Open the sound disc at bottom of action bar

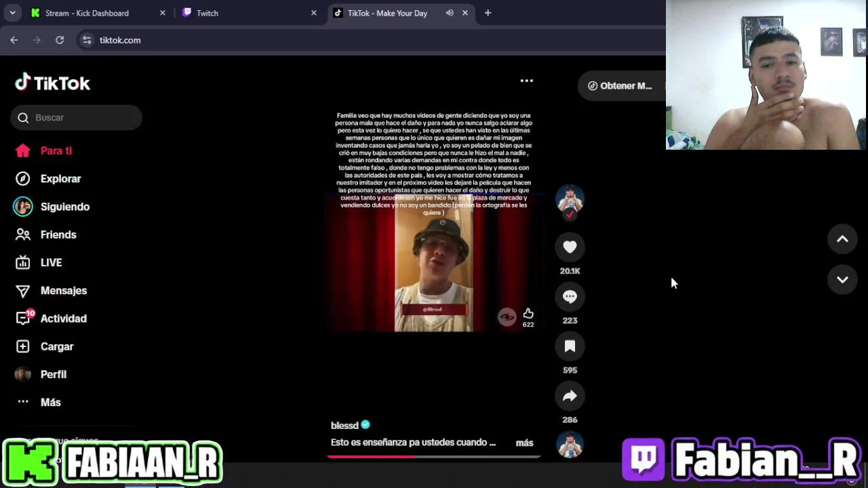(570, 445)
